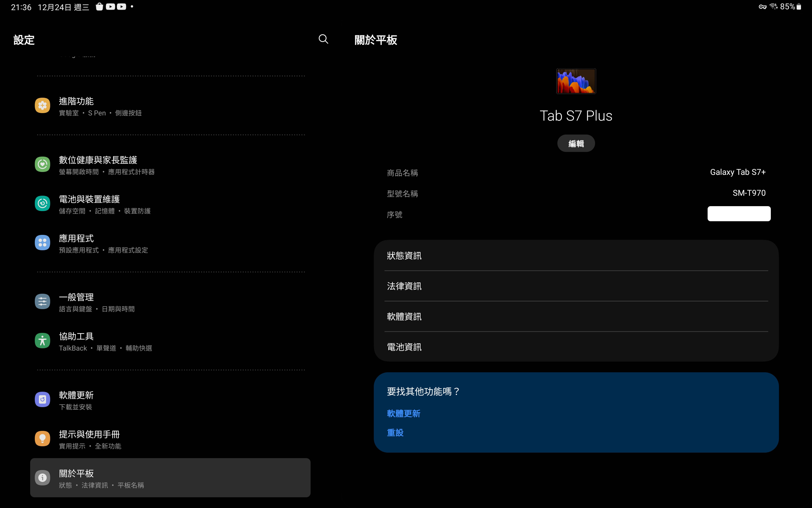This screenshot has height=508, width=812.
Task: Tap the 一般管理 sliders icon
Action: [x=42, y=301]
